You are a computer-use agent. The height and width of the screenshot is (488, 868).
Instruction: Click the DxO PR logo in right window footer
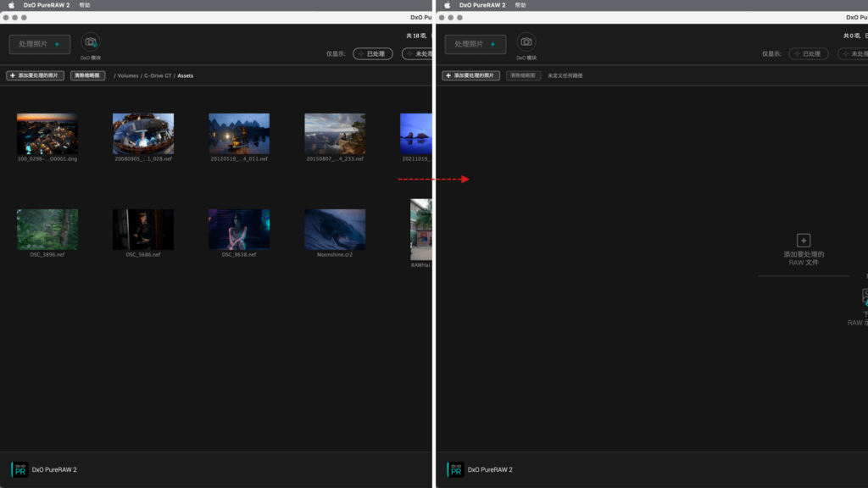(x=455, y=469)
